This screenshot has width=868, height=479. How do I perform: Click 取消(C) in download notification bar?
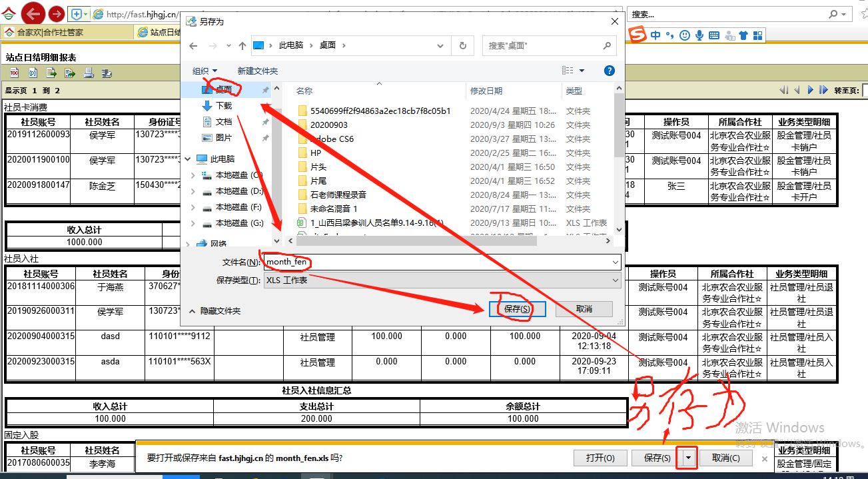coord(726,458)
